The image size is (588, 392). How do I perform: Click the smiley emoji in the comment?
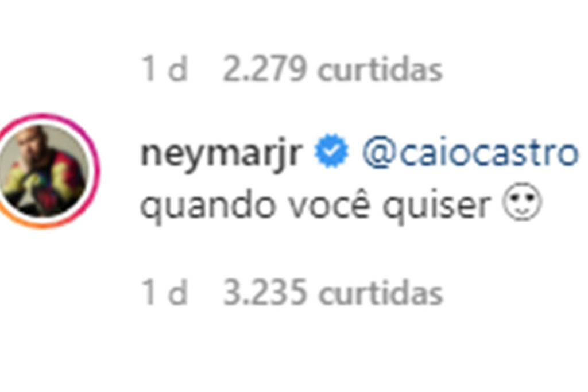(523, 202)
